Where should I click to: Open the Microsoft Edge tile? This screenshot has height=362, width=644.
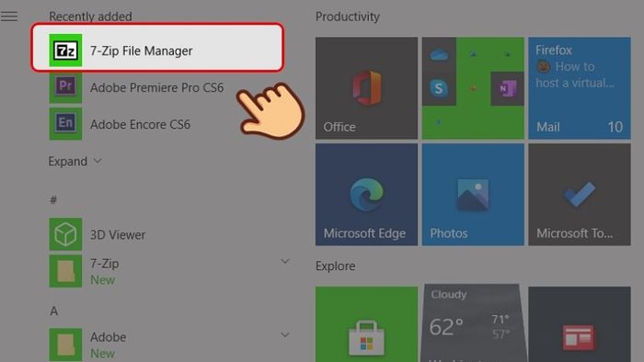pos(366,195)
